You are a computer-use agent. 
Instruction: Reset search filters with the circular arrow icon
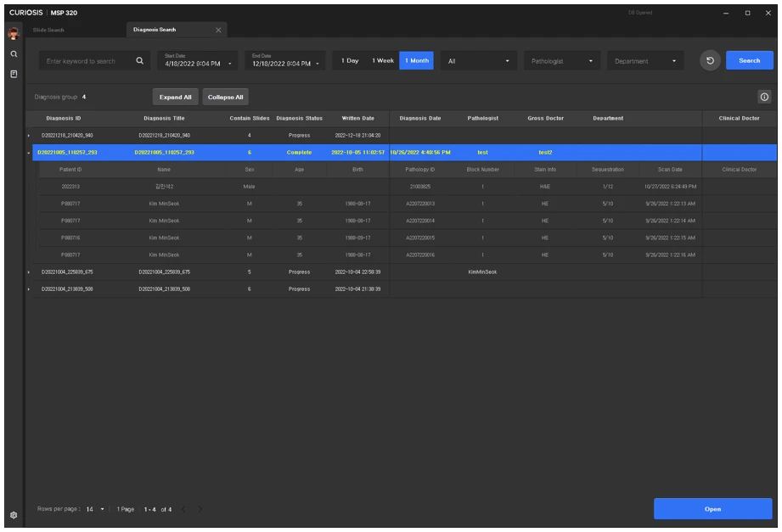click(710, 61)
